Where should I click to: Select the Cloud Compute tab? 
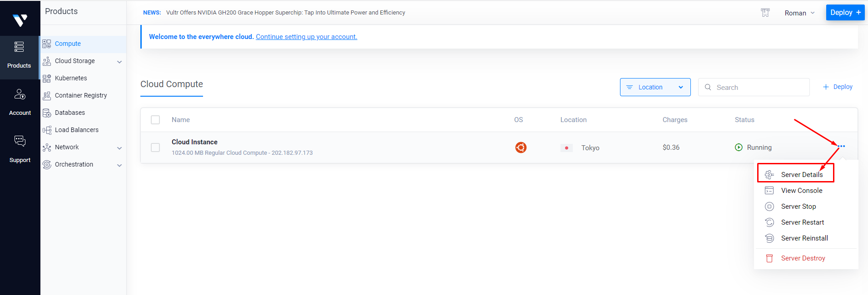click(172, 84)
